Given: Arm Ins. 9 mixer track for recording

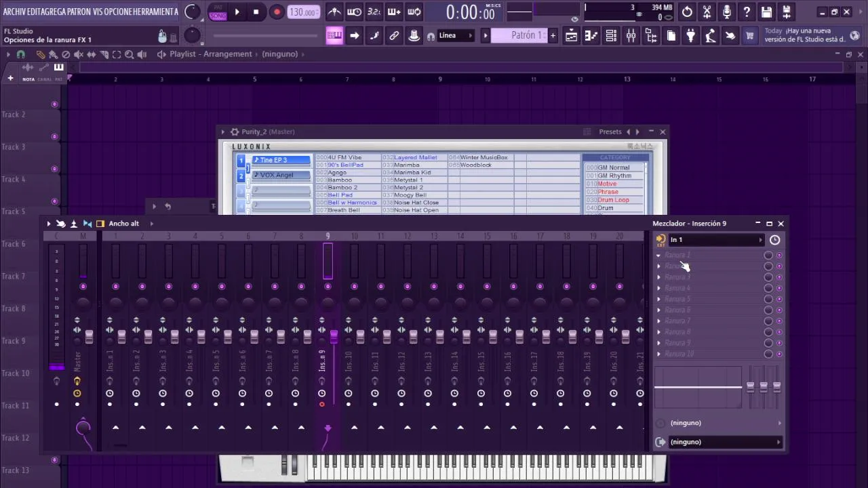Looking at the screenshot, I should pyautogui.click(x=321, y=405).
